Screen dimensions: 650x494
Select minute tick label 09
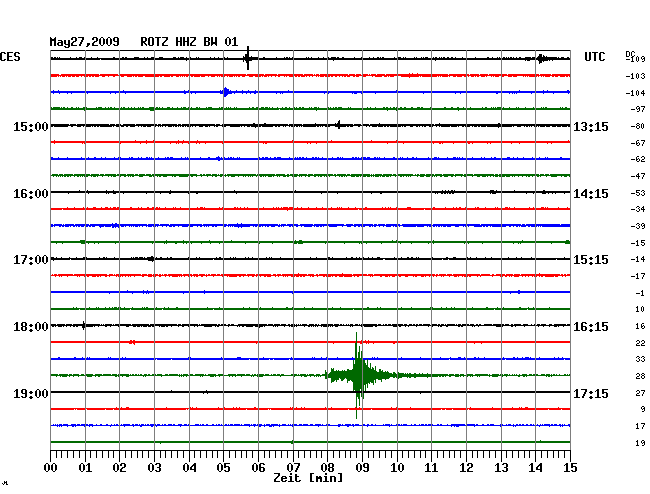click(x=362, y=468)
